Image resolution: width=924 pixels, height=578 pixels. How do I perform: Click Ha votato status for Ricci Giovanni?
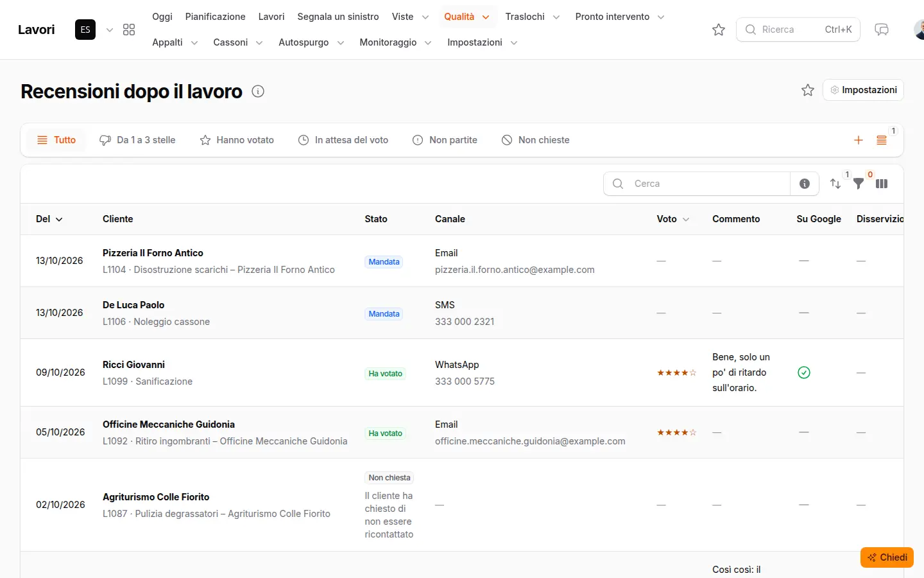point(385,374)
